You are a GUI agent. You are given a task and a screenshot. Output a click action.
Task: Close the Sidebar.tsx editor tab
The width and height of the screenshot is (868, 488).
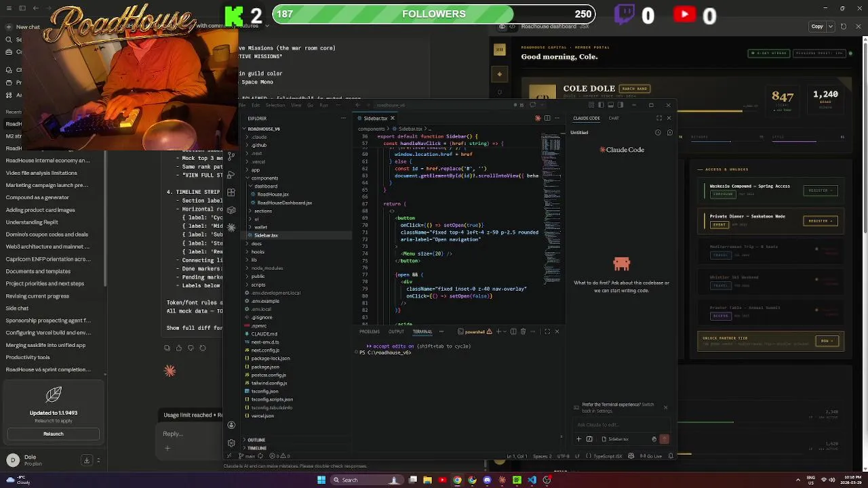pyautogui.click(x=392, y=118)
